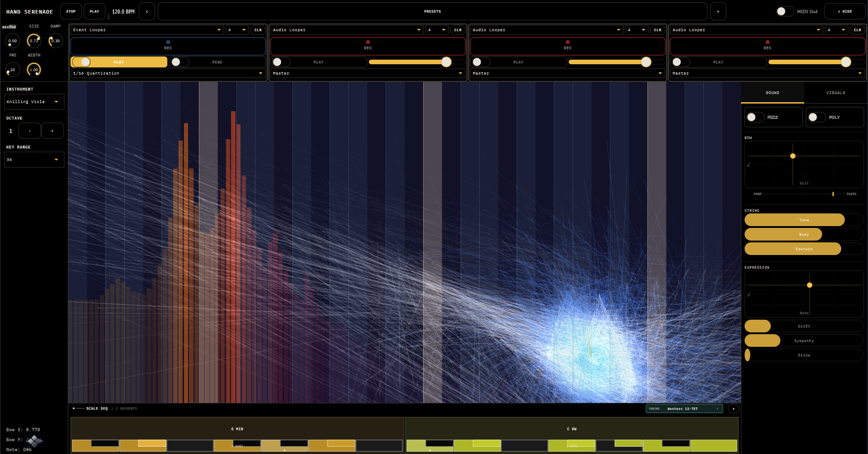
Task: Decrease octave with the minus button
Action: tap(30, 131)
